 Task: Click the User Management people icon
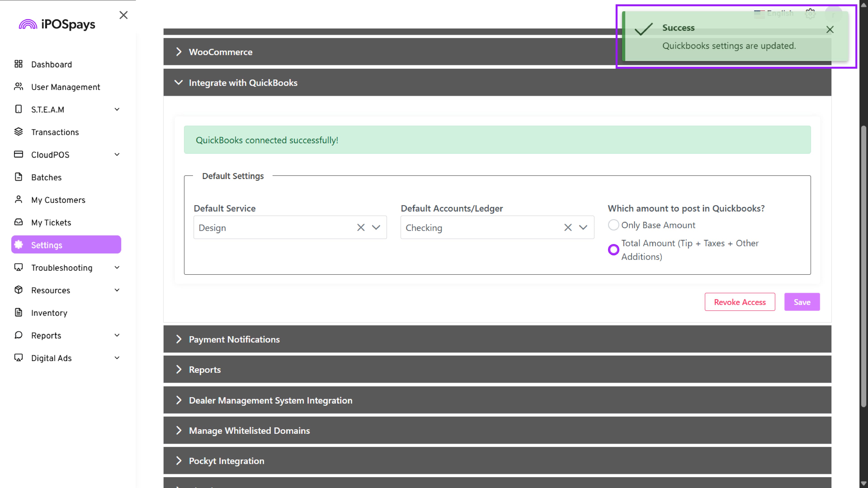(x=19, y=87)
